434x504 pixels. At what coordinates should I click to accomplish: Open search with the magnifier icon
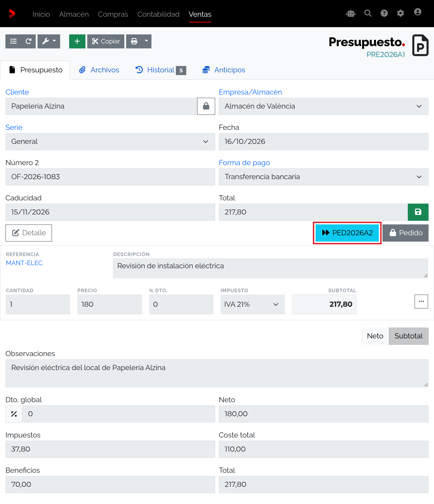(368, 13)
